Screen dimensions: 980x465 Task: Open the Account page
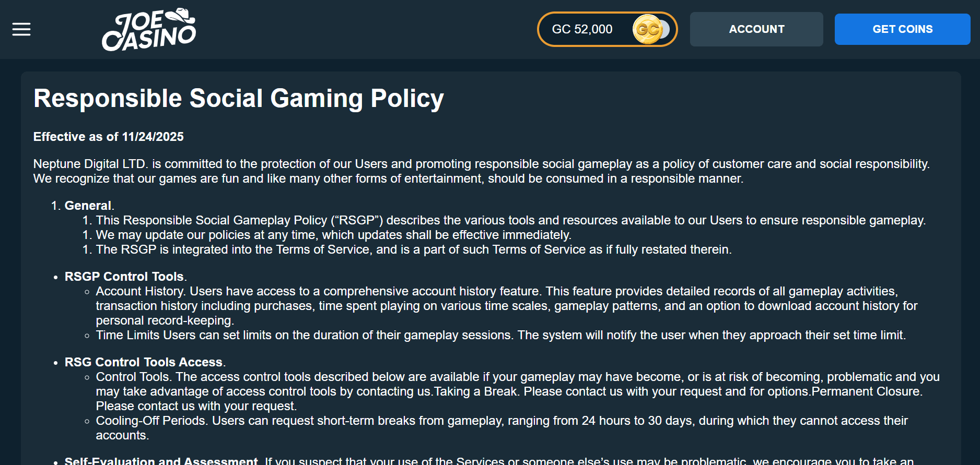[756, 29]
